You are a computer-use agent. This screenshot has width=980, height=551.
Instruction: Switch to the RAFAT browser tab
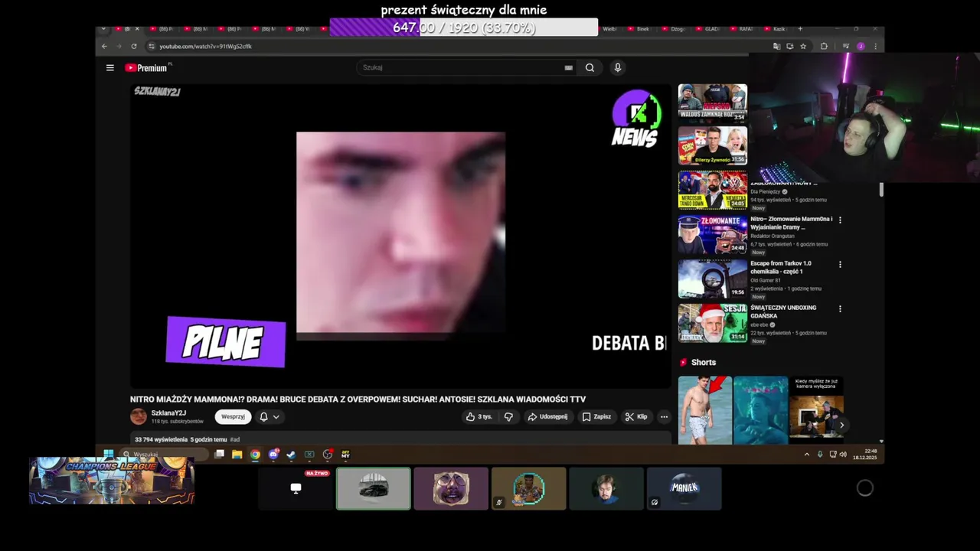pyautogui.click(x=742, y=29)
